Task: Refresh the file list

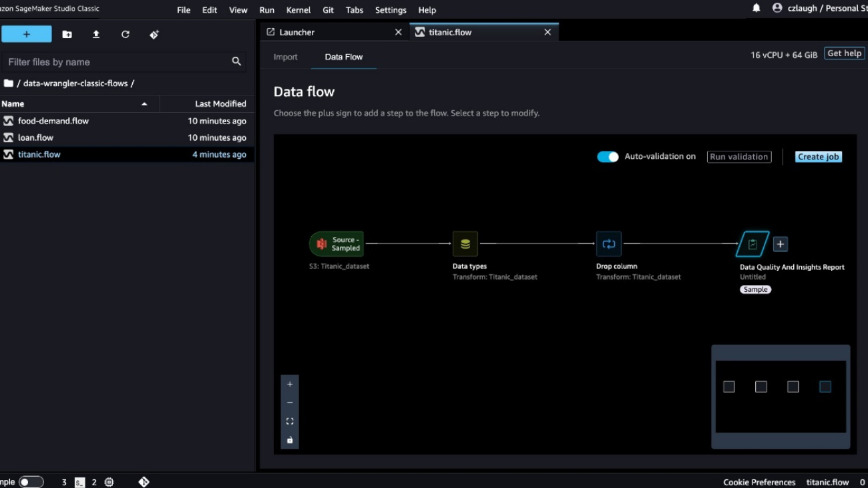Action: click(126, 34)
